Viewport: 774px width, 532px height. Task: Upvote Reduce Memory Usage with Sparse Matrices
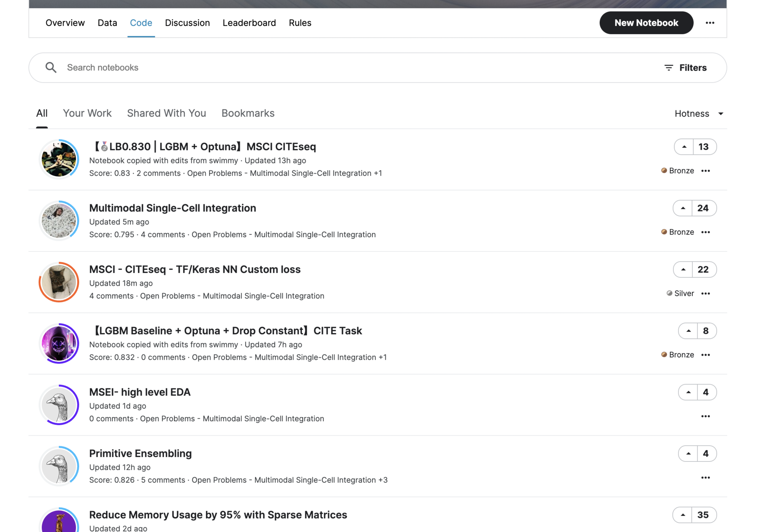[683, 515]
